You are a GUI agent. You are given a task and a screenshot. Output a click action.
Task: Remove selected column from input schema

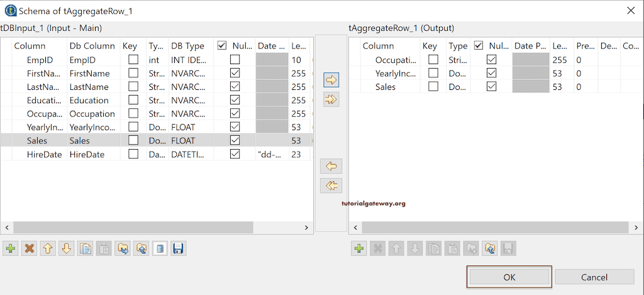(x=29, y=248)
